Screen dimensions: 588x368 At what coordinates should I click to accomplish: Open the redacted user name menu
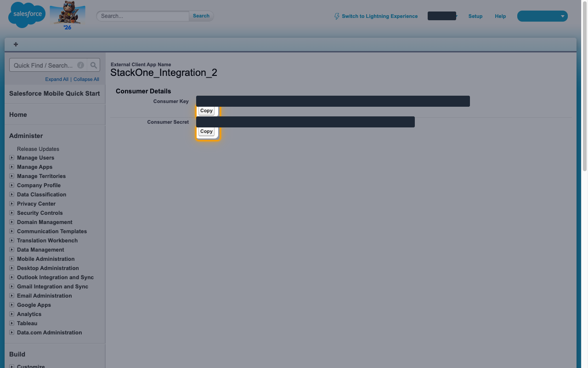442,16
